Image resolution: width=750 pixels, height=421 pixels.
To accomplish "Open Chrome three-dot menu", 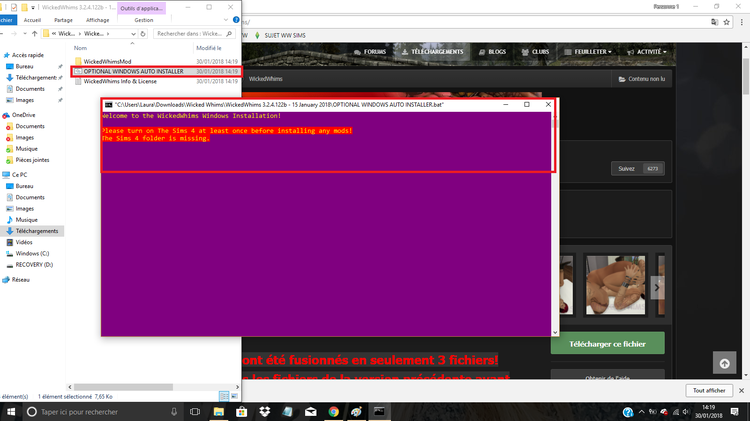I will [x=741, y=22].
